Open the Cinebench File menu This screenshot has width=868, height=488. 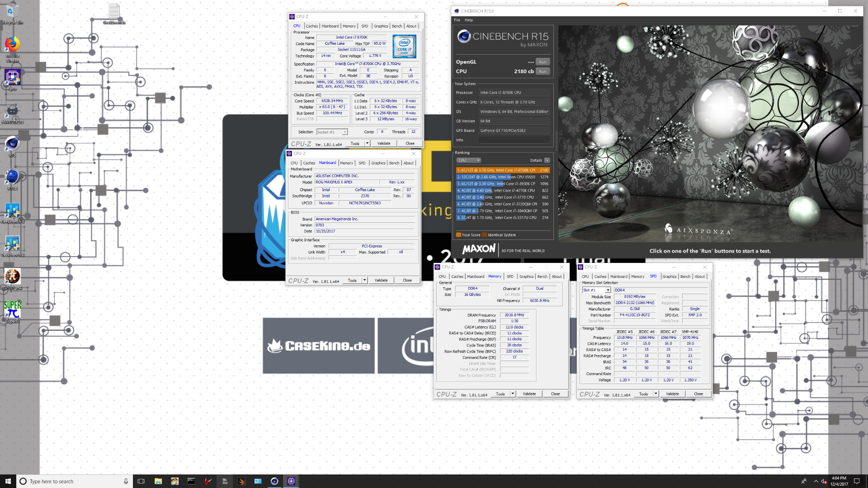[457, 20]
